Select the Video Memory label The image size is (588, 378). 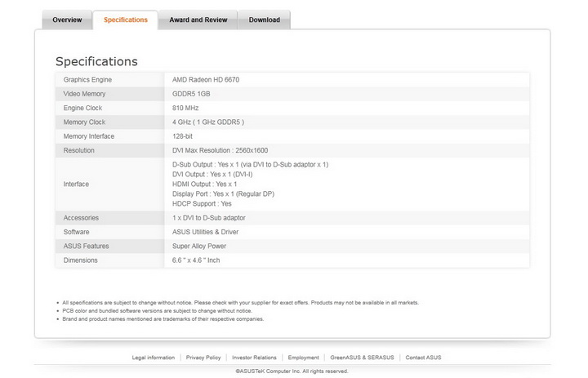pyautogui.click(x=84, y=94)
